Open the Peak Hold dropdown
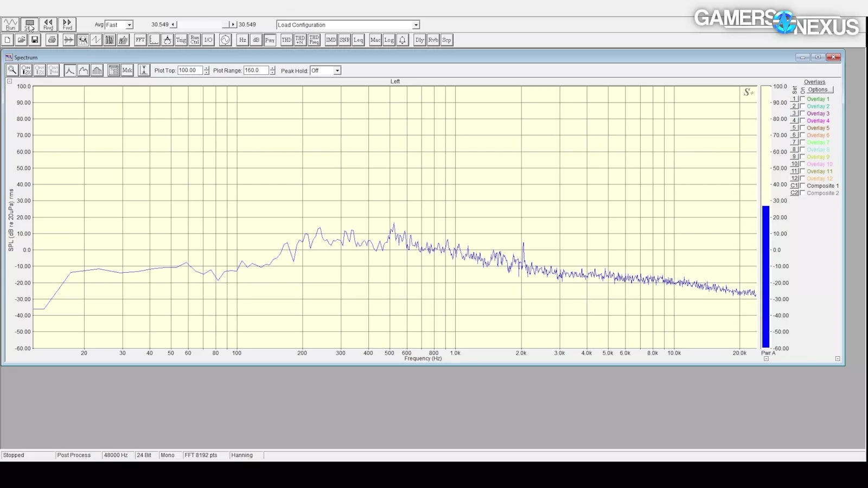868x488 pixels. (x=337, y=71)
